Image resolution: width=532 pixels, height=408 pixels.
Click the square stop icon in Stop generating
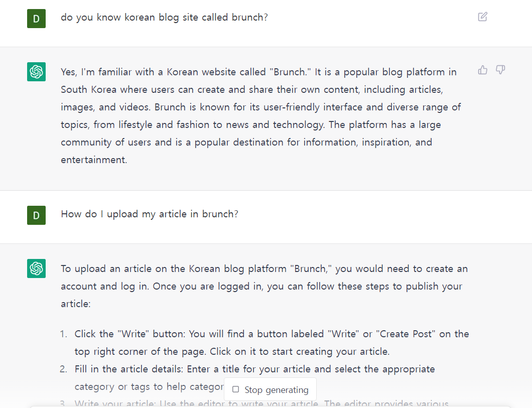pyautogui.click(x=235, y=389)
